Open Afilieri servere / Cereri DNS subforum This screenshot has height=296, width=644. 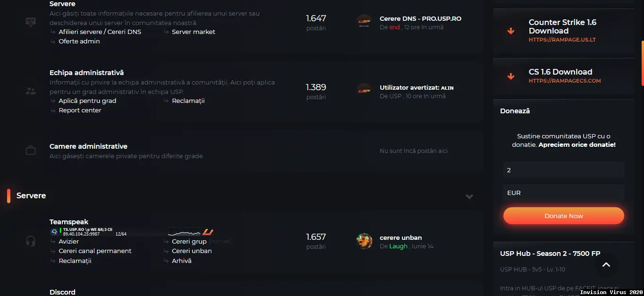(x=100, y=32)
